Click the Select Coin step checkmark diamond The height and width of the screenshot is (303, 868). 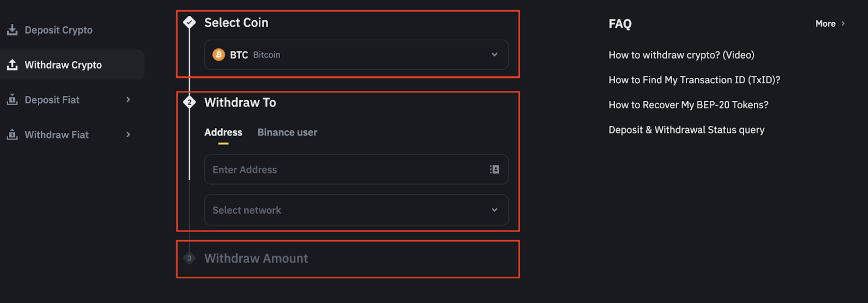tap(189, 22)
